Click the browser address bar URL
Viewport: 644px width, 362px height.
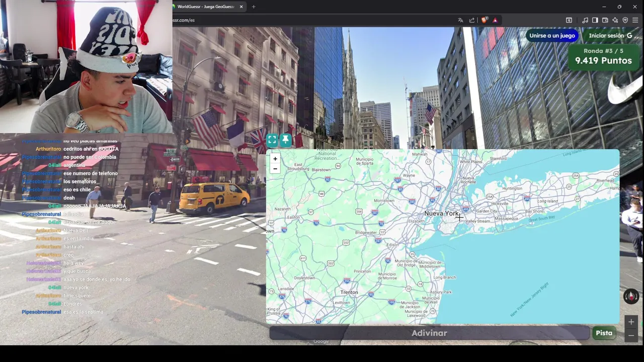click(184, 20)
